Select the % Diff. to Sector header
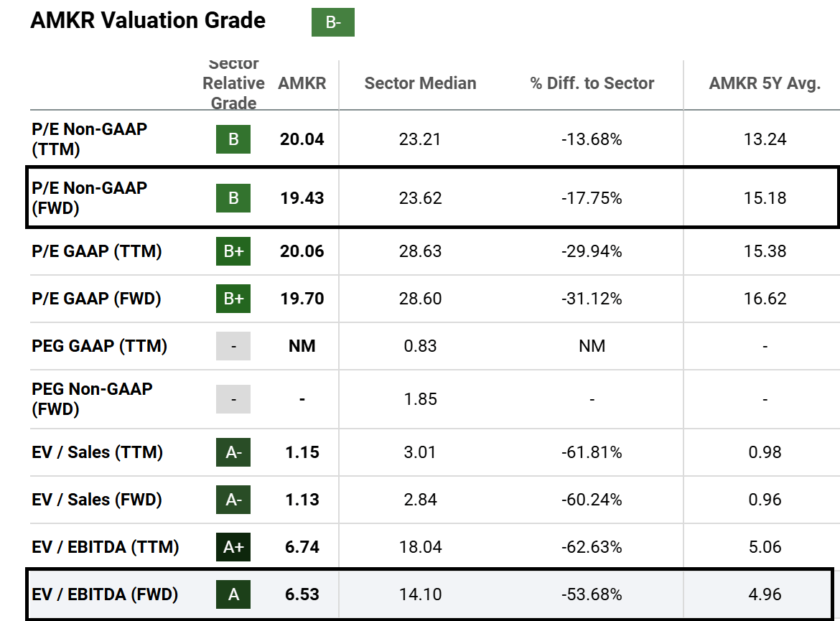The image size is (840, 621). tap(592, 83)
